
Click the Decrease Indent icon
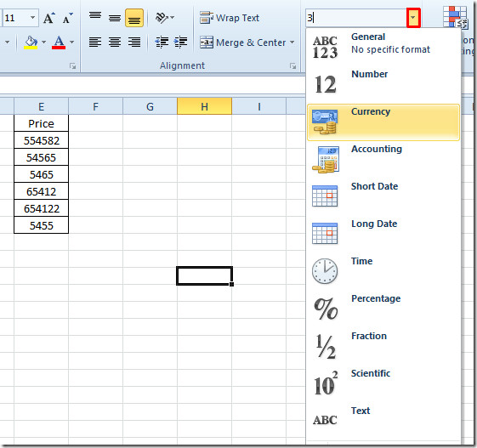pyautogui.click(x=162, y=42)
